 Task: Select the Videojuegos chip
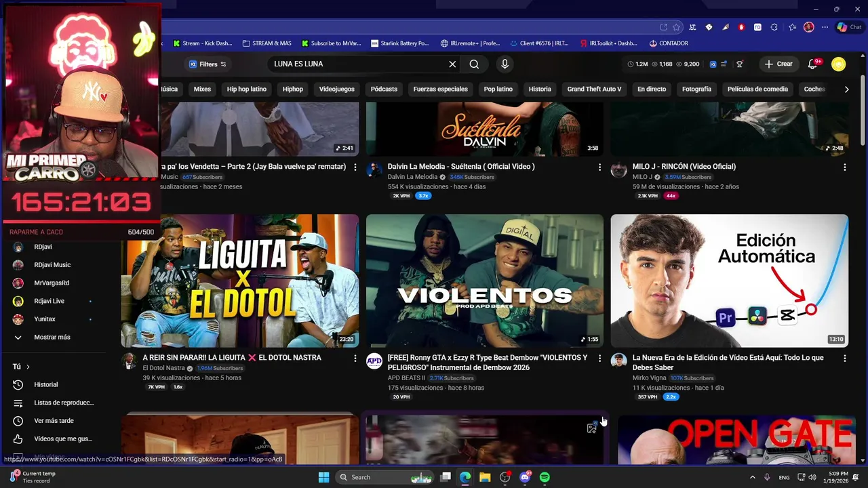click(x=336, y=89)
